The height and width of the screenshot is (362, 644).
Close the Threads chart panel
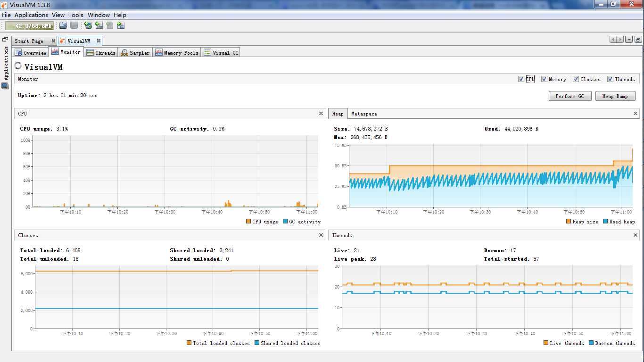point(636,235)
